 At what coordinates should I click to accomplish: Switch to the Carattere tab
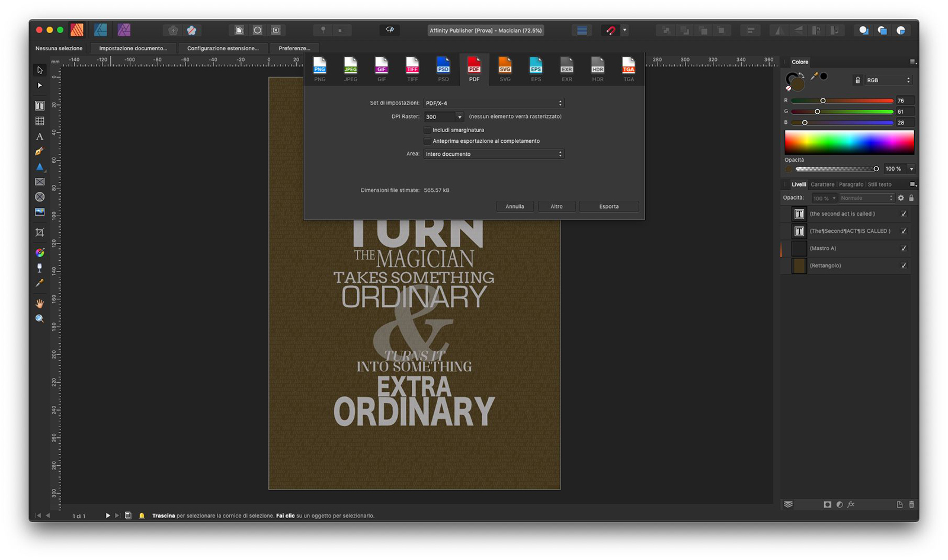pos(822,184)
